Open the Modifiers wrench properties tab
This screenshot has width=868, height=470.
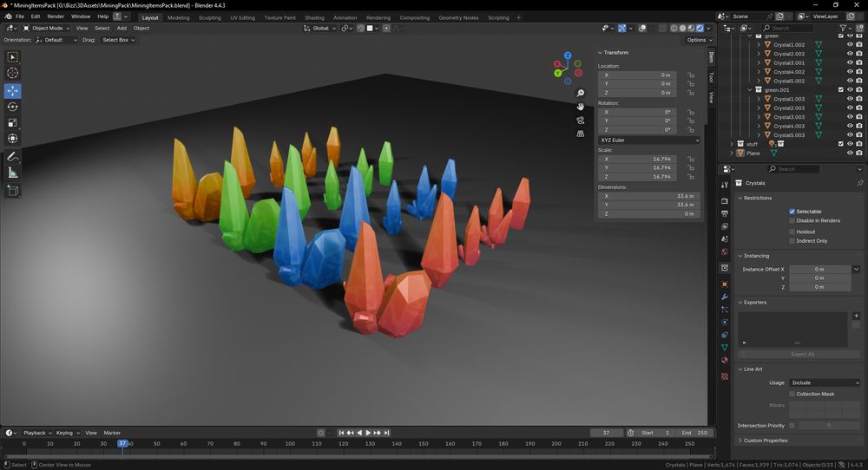click(x=725, y=297)
